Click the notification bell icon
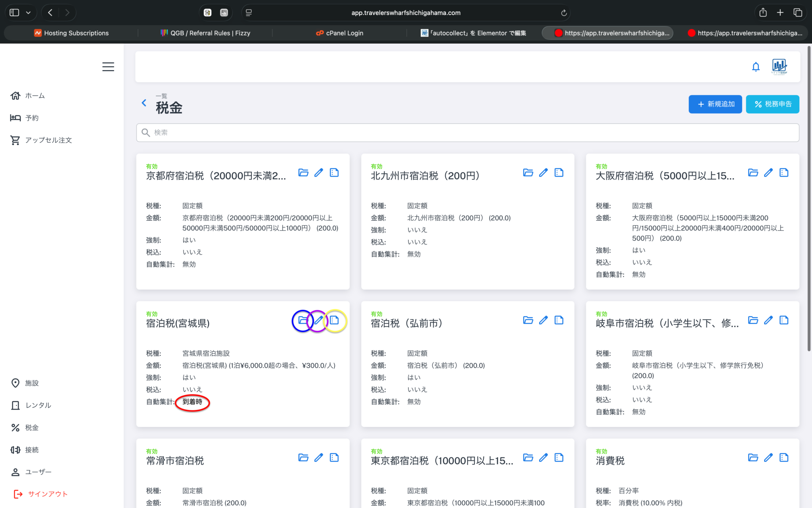Screen dimensions: 812x508 756,67
